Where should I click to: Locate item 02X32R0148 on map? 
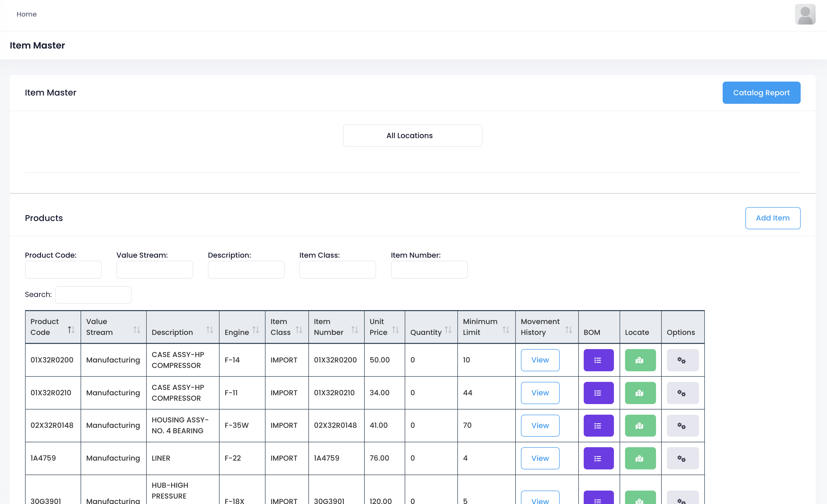tap(640, 426)
